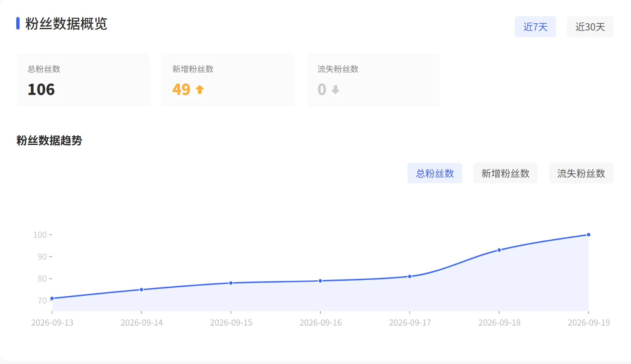
Task: Switch chart to 新增粉丝数
Action: tap(505, 173)
